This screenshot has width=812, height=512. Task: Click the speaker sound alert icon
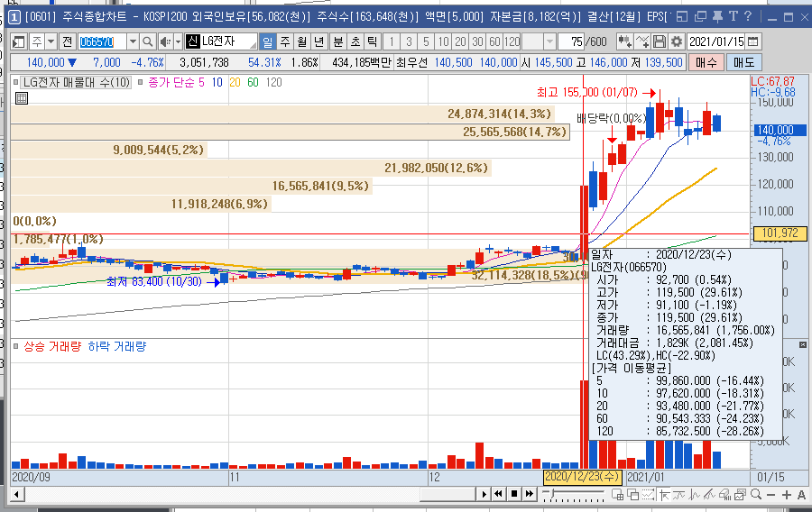pyautogui.click(x=165, y=41)
